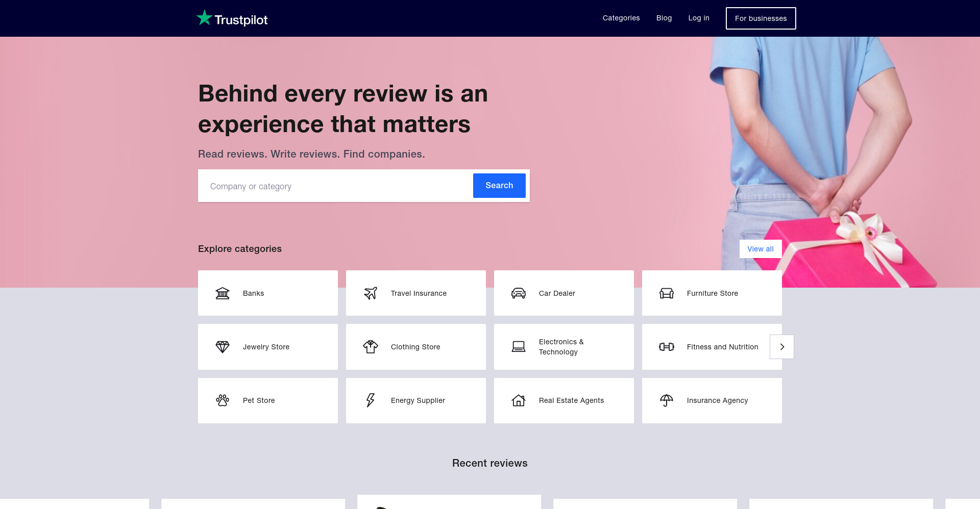
Task: Click the Real Estate Agents house icon
Action: (519, 400)
